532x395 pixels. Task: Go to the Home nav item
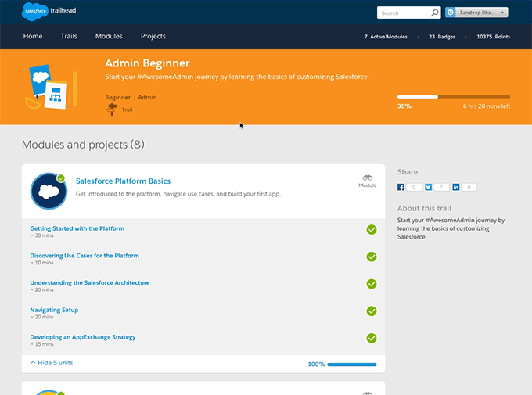[x=33, y=36]
